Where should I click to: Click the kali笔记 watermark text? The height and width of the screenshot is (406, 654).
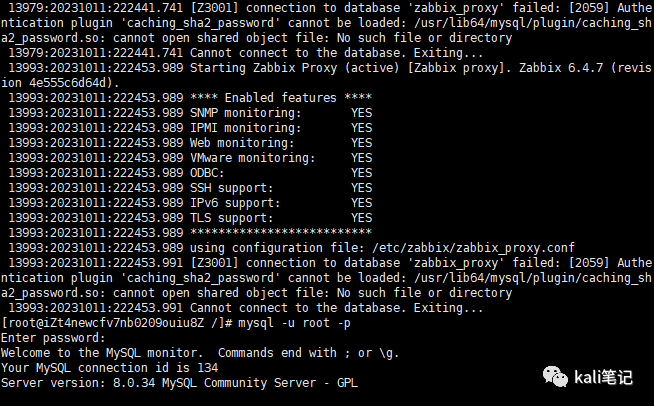tap(604, 377)
